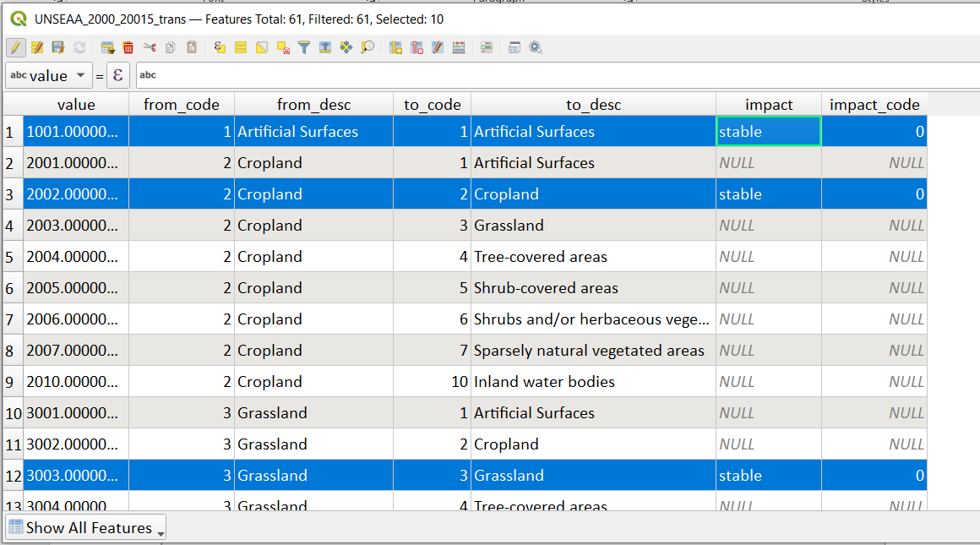Reload the table
The image size is (980, 545).
pos(79,47)
